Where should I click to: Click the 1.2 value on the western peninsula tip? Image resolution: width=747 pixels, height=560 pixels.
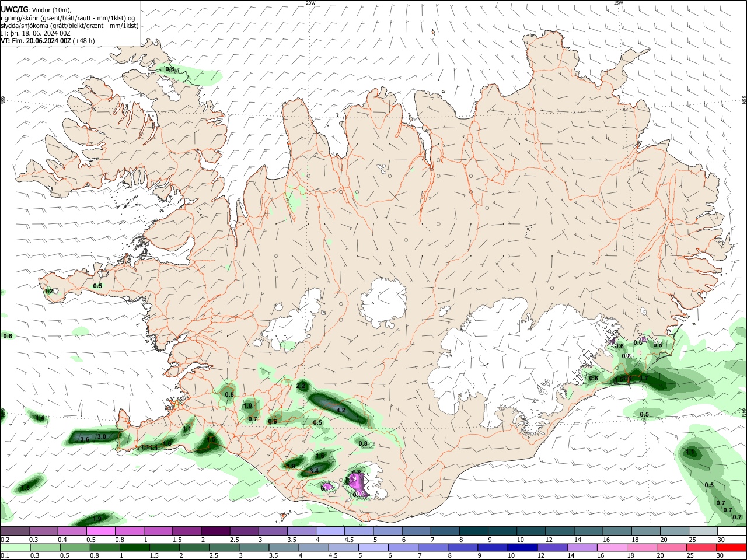point(49,291)
